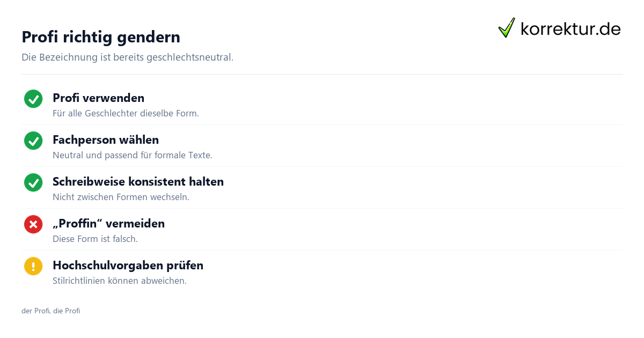Screen dimensions: 644x338
Task: Click the korrektur.de logo checkmark
Action: tap(507, 27)
